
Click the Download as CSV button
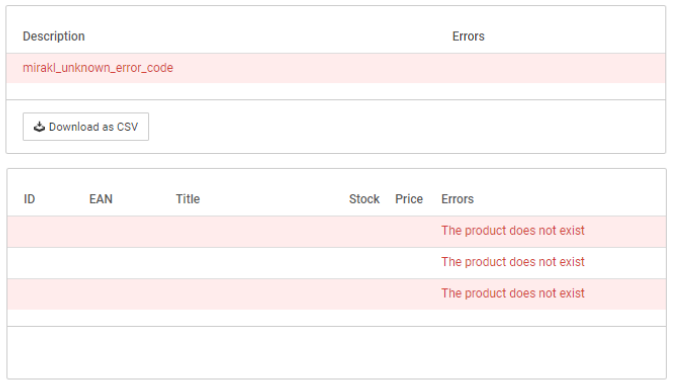(x=86, y=127)
